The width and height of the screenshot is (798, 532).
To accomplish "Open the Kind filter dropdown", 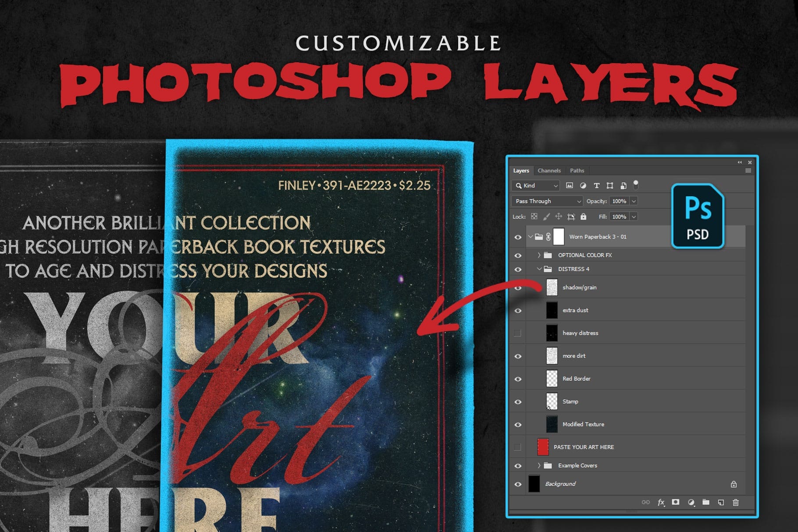I will pyautogui.click(x=535, y=185).
